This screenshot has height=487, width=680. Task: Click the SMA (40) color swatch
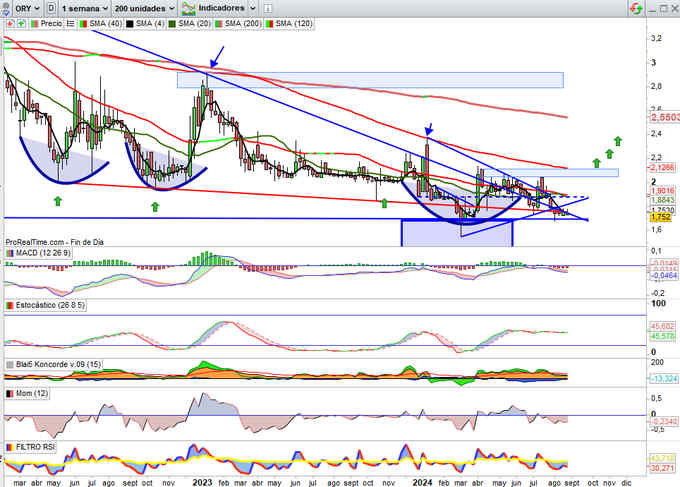tap(83, 24)
